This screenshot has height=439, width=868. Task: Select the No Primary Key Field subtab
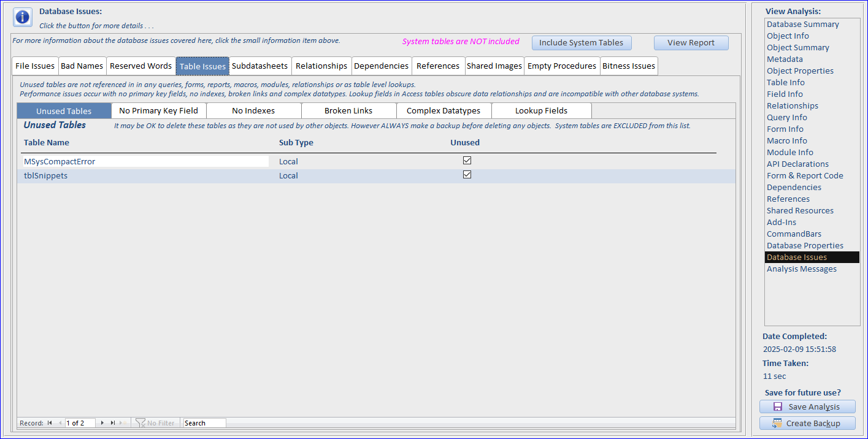[159, 111]
